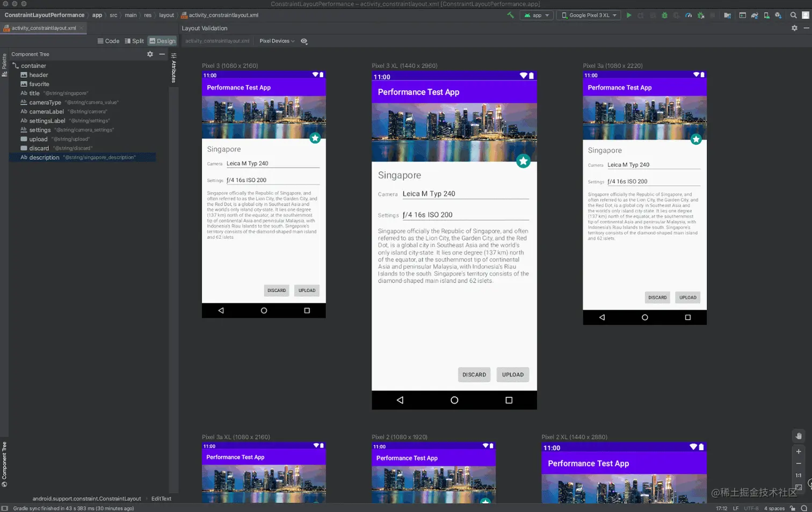
Task: Click the tool windows icon in bottom-left corner
Action: pyautogui.click(x=4, y=508)
